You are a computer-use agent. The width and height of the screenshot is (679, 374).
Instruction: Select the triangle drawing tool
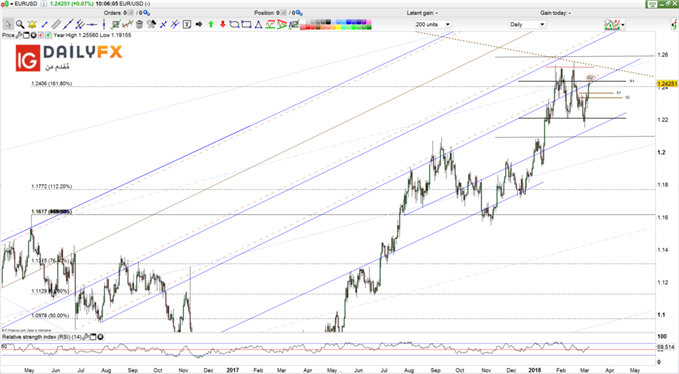259,25
